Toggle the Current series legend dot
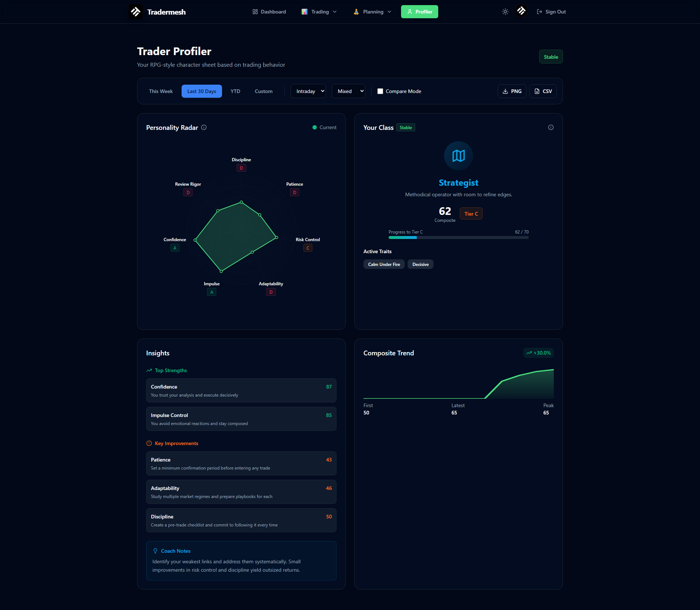Screen dimensions: 700x610 coord(315,127)
